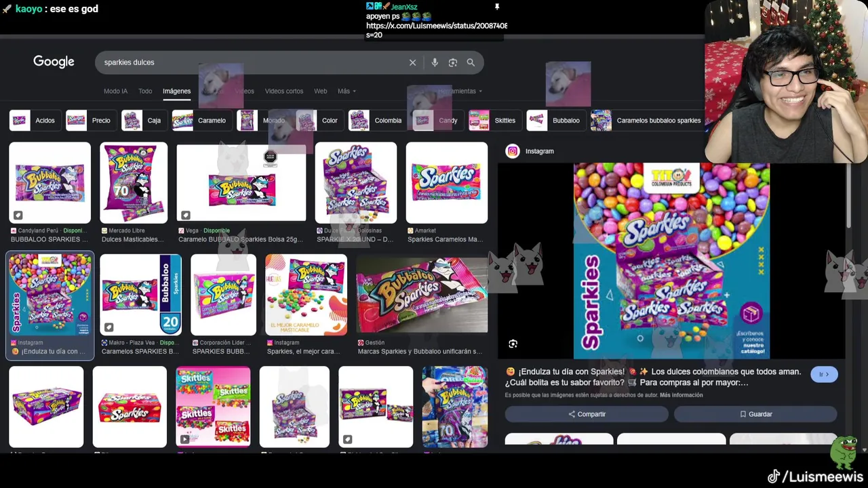Open Amarket Sparkies Caramelos thumbnail
Viewport: 868px width, 488px height.
point(447,182)
